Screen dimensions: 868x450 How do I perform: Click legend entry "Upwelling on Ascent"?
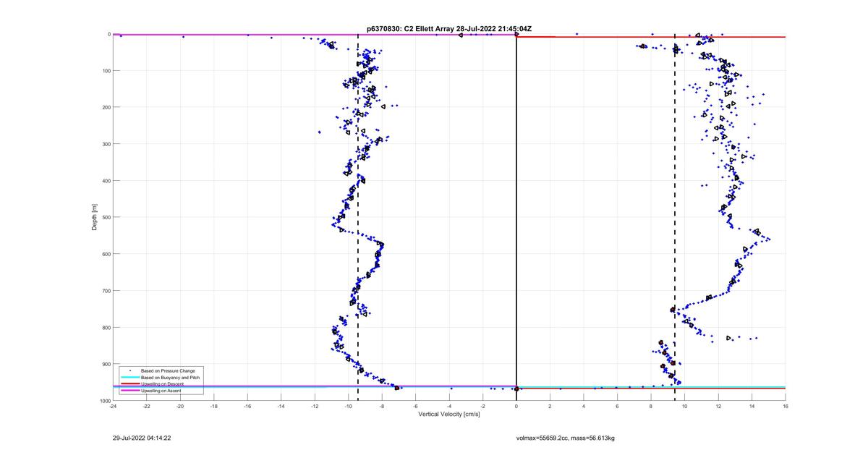point(161,391)
